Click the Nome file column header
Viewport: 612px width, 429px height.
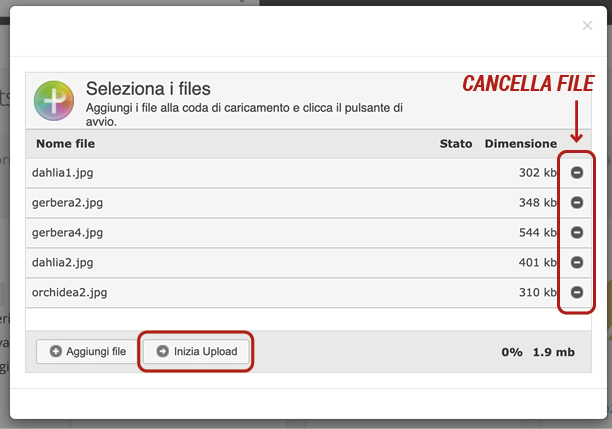coord(66,144)
